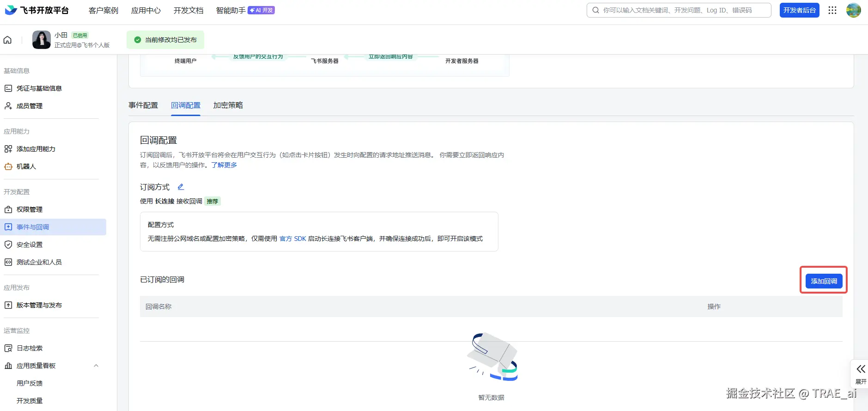Image resolution: width=868 pixels, height=411 pixels.
Task: Click the 测试企业和人员 sidebar icon
Action: 8,262
